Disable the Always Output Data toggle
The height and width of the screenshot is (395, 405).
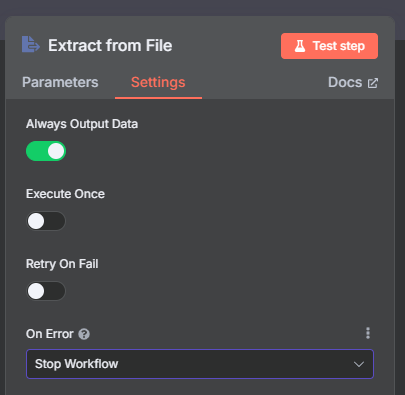tap(46, 151)
